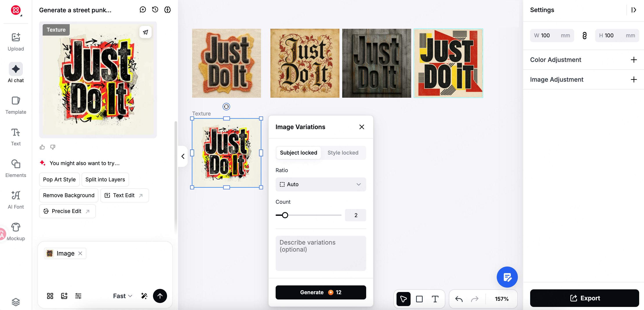Select the red-yellow geometric Just Do It image
Viewport: 644px width, 310px height.
[x=448, y=63]
